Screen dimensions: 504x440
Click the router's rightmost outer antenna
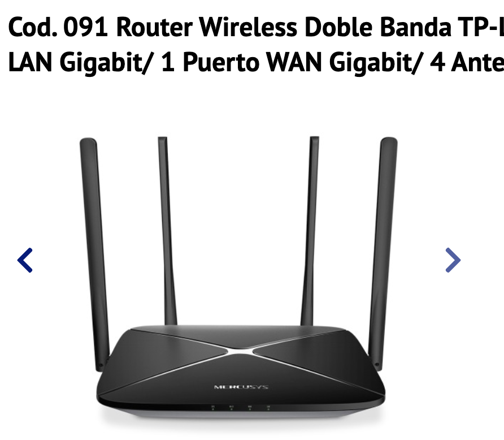pos(383,254)
